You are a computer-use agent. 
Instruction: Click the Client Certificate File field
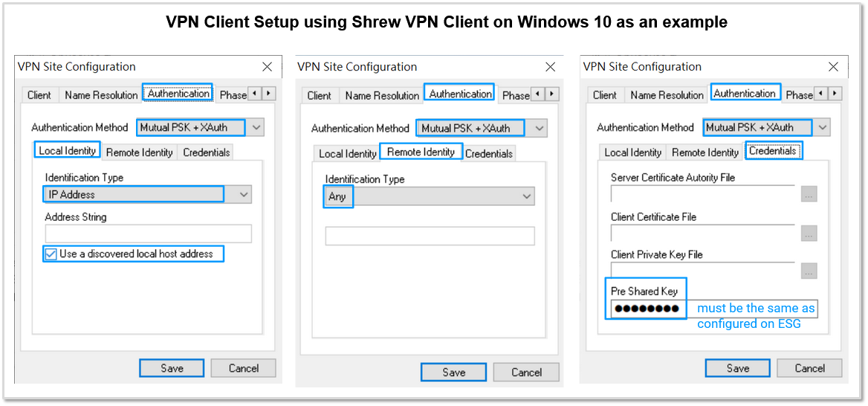click(x=703, y=233)
